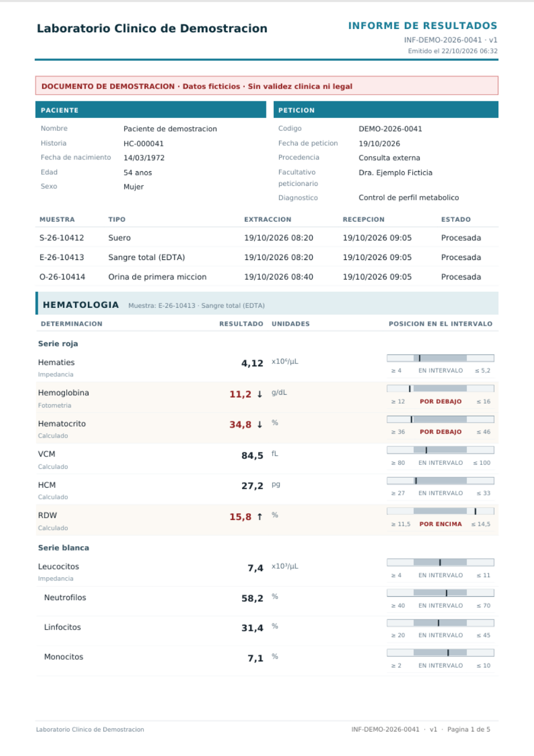Click sample ID "S-26-10412"
Image resolution: width=534 pixels, height=756 pixels.
click(x=62, y=238)
